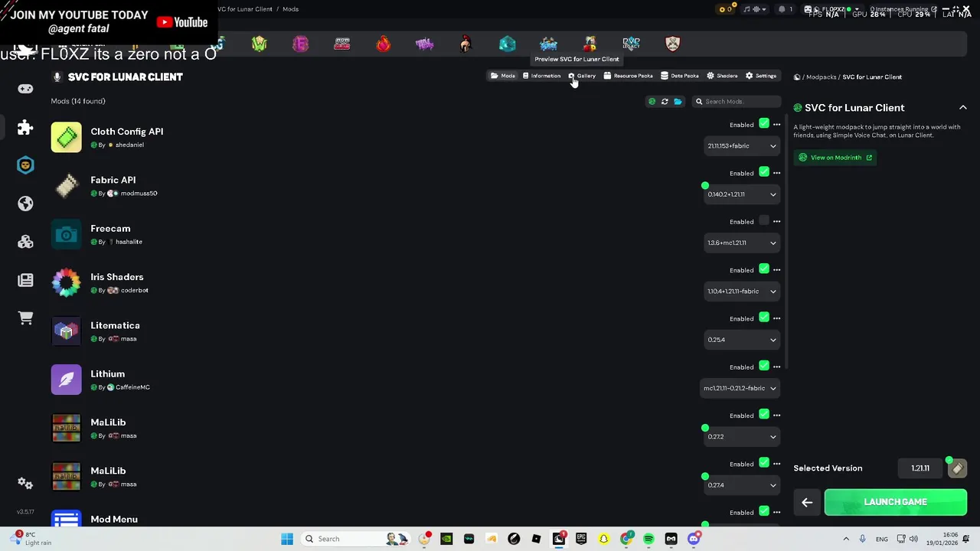
Task: Select the spartan helmet server icon
Action: [465, 44]
